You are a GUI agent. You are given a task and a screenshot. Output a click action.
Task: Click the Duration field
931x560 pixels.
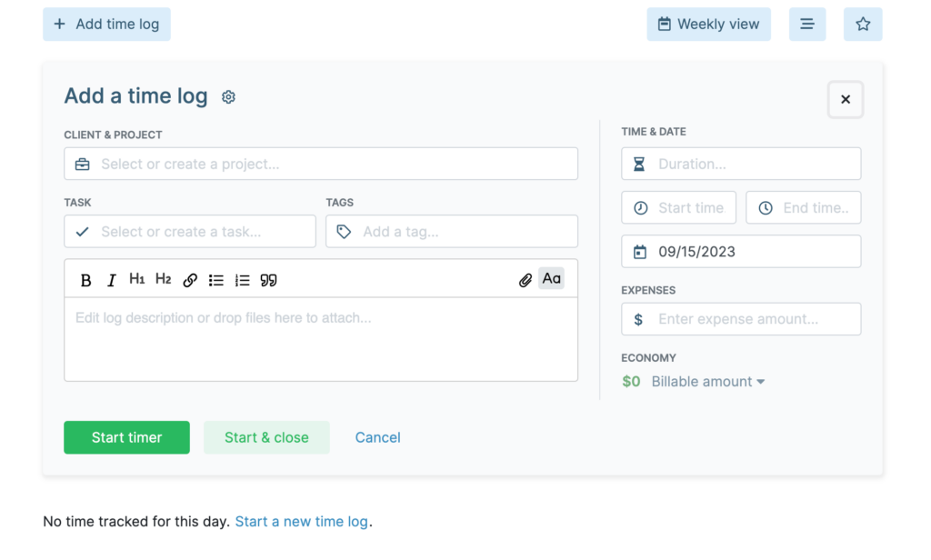tap(741, 164)
